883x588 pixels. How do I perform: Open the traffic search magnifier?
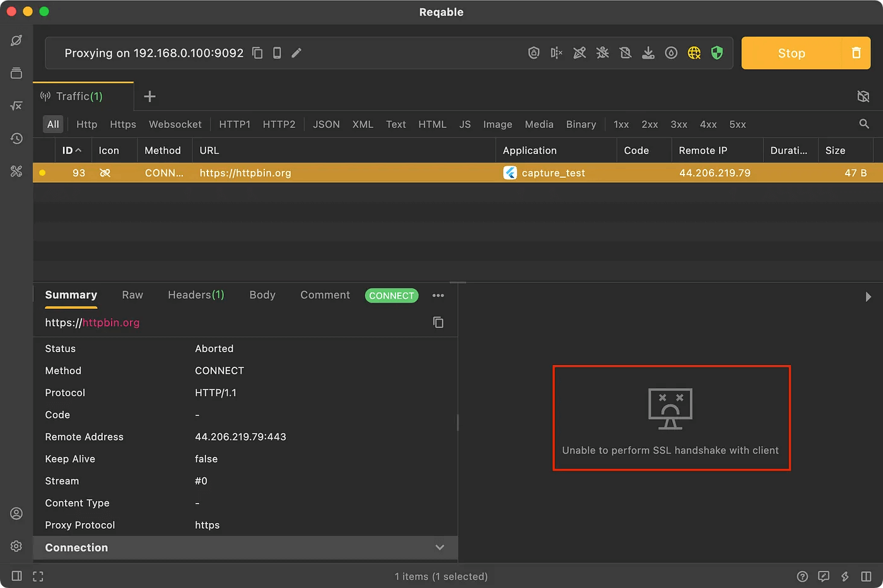[x=864, y=124]
